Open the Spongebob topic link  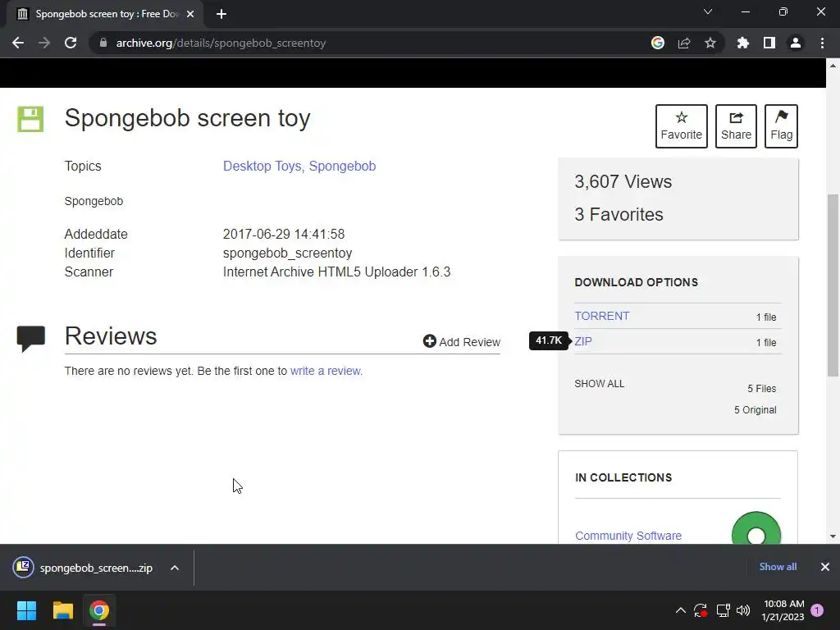[x=342, y=166]
